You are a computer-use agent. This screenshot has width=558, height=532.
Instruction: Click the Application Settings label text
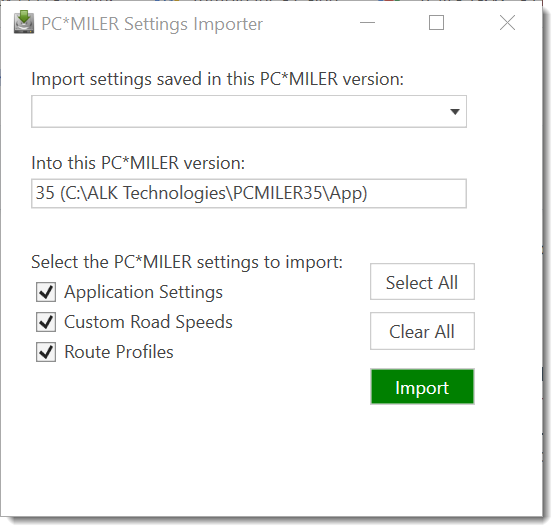[143, 293]
